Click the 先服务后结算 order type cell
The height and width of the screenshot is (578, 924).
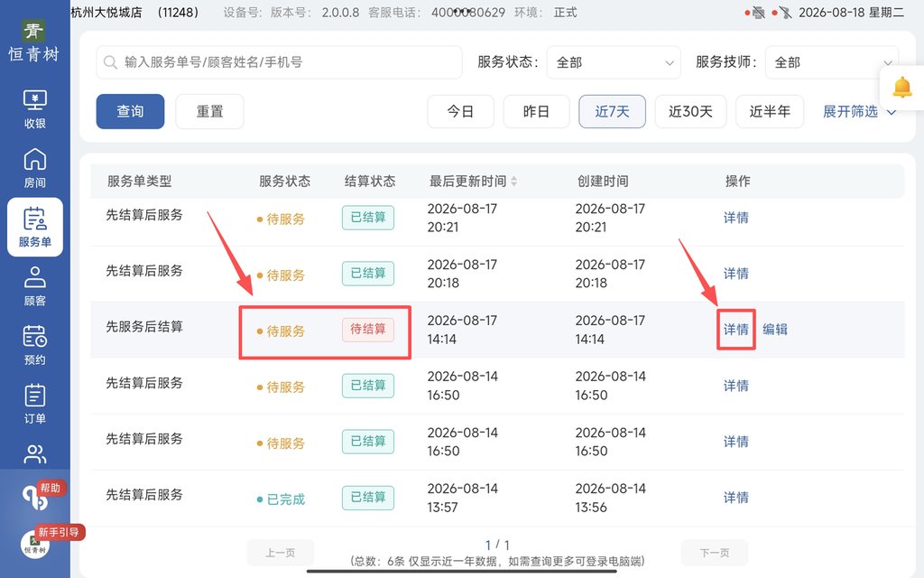click(144, 327)
